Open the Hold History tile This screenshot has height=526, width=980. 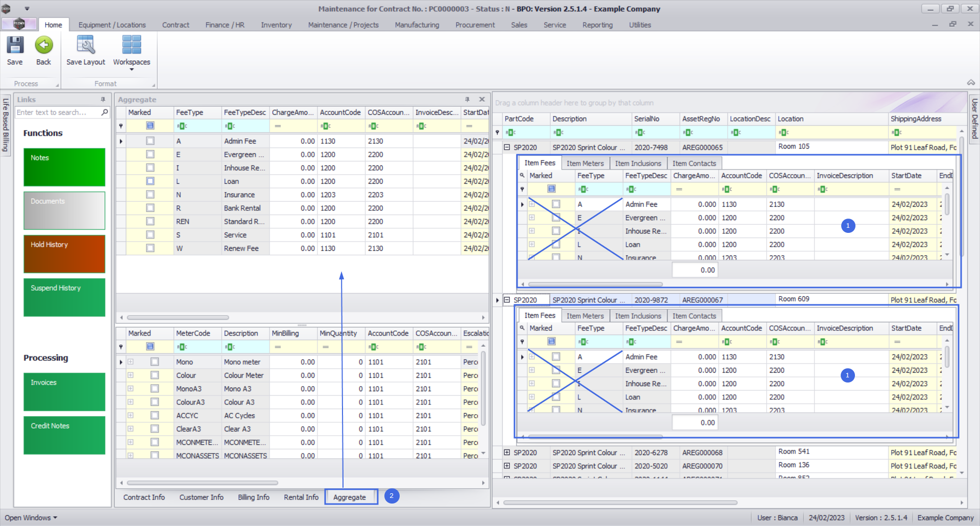[x=64, y=254]
